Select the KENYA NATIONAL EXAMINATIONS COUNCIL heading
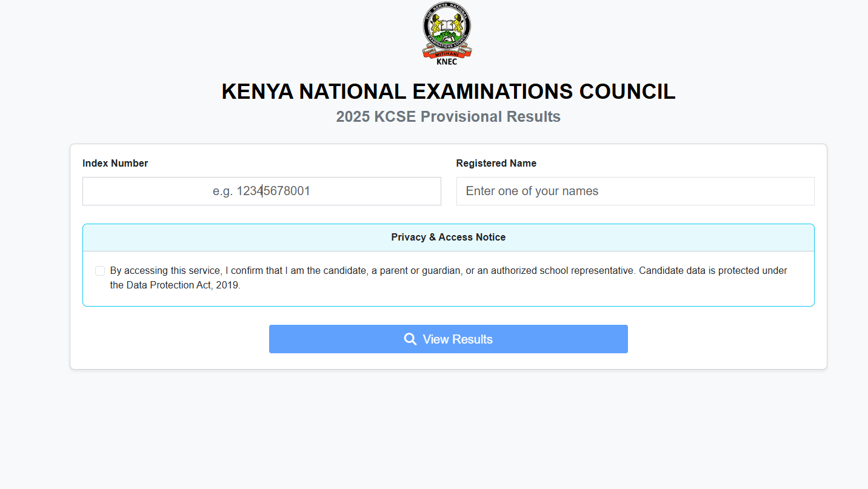The height and width of the screenshot is (489, 868). point(448,91)
